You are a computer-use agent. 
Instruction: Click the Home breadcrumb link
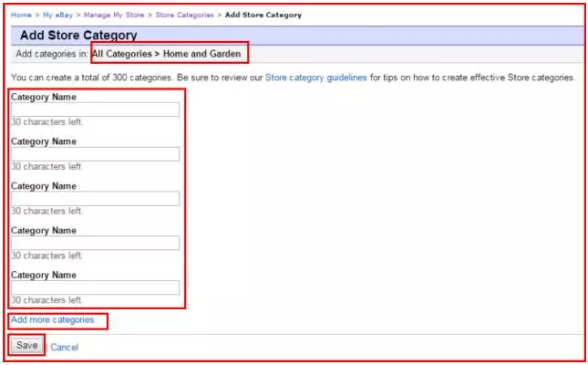point(21,16)
